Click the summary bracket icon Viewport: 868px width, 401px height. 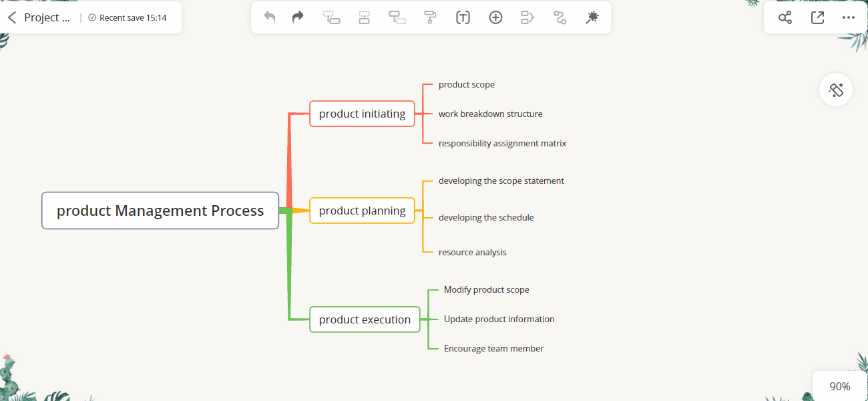point(527,17)
